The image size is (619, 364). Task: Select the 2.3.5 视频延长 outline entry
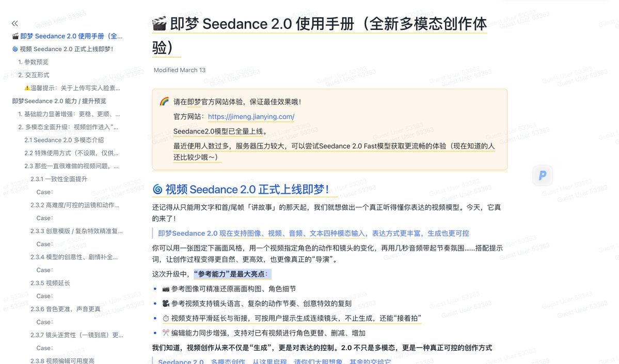click(51, 283)
